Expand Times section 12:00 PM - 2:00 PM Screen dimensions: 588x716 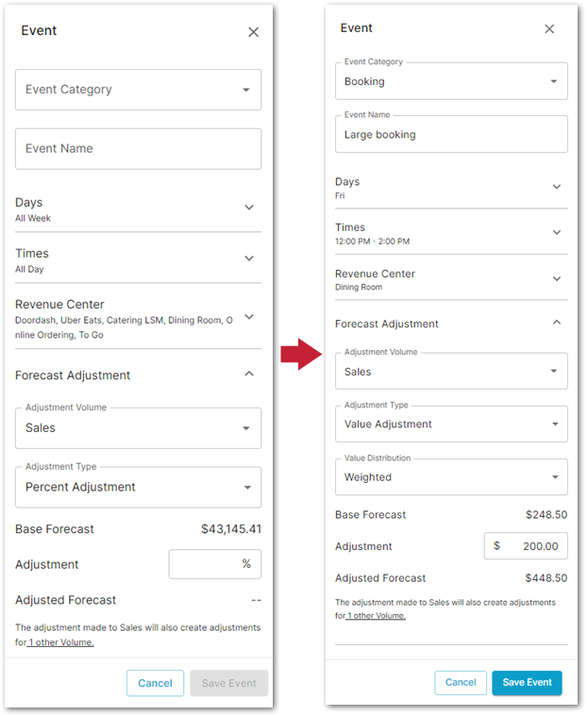coord(557,232)
